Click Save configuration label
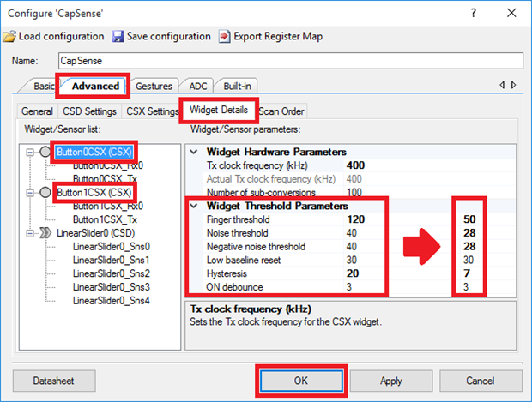 (169, 36)
